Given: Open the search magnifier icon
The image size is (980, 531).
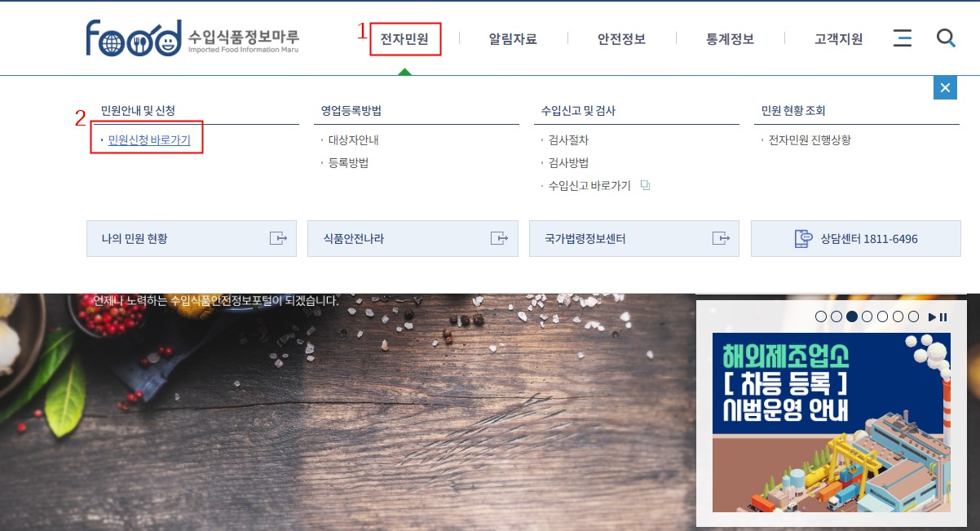Looking at the screenshot, I should tap(946, 38).
